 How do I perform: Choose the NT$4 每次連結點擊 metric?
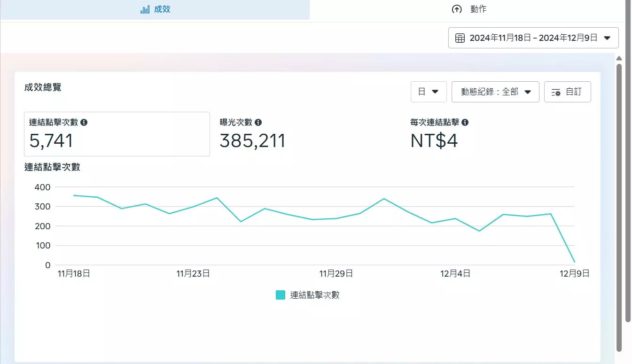tap(434, 140)
